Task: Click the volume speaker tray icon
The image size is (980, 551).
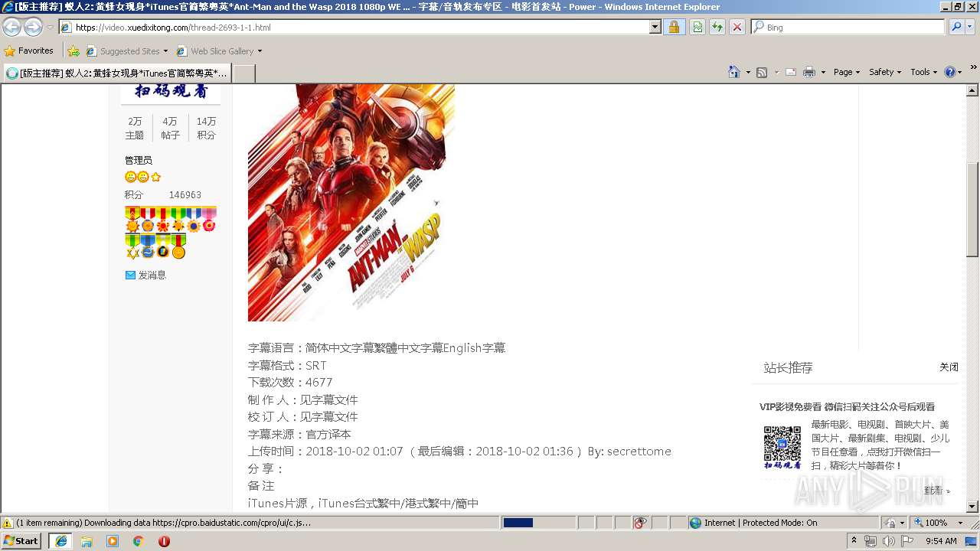Action: click(x=888, y=541)
